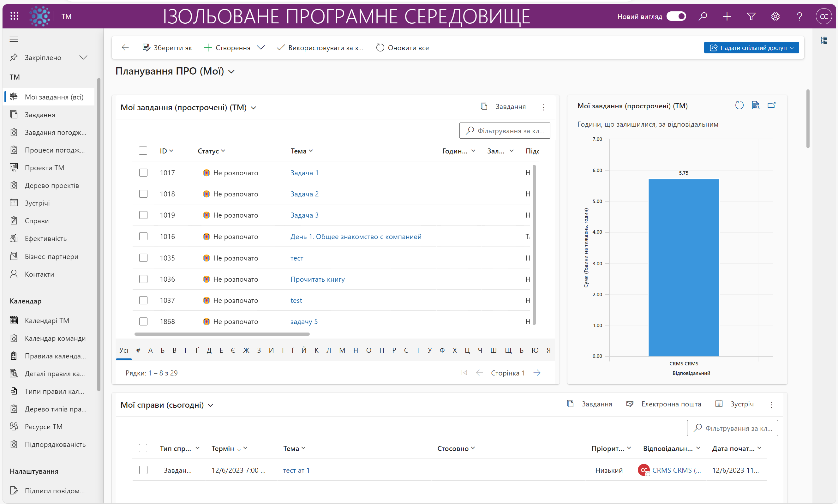Image resolution: width=838 pixels, height=504 pixels.
Task: Open the app launcher waffle icon
Action: [14, 16]
